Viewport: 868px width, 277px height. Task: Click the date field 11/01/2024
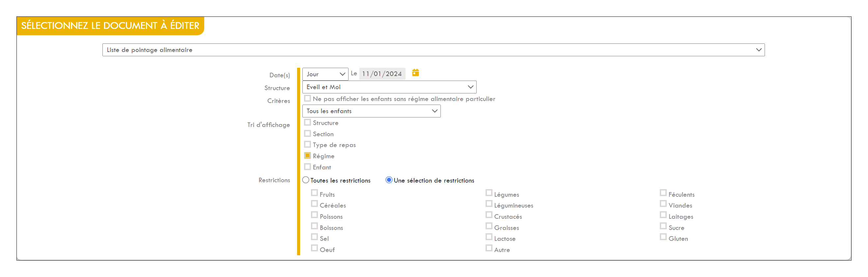pos(382,74)
